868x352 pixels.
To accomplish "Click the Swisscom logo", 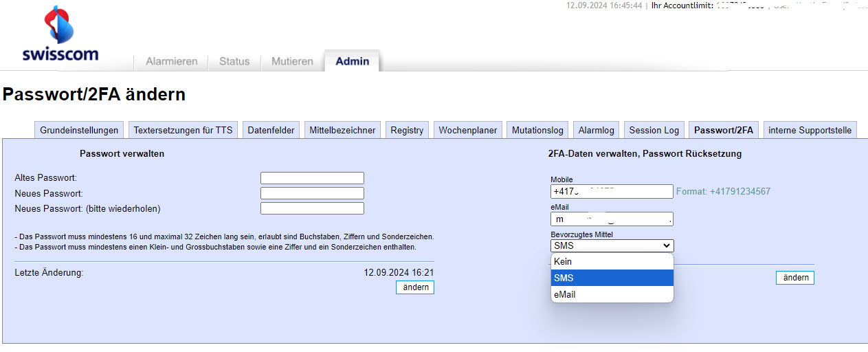I will point(60,34).
